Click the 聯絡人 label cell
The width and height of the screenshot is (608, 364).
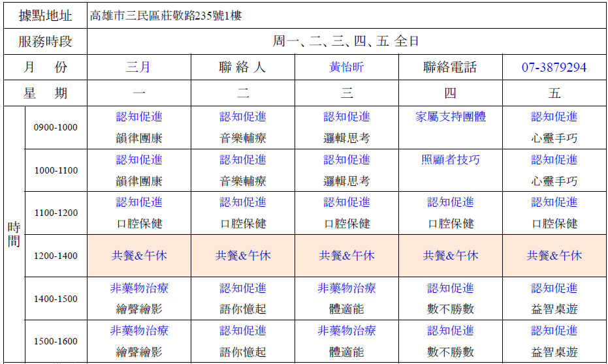click(242, 67)
